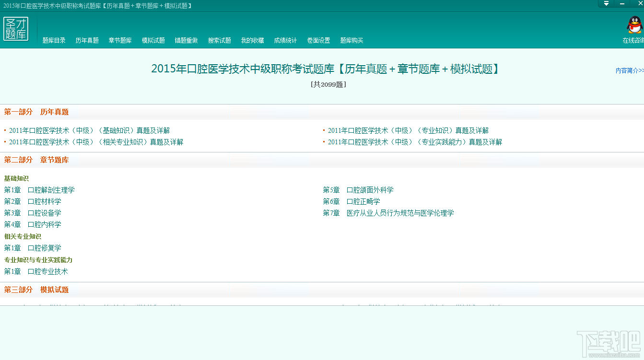Go to 题库购买 purchase page
644x360 pixels.
(x=352, y=41)
